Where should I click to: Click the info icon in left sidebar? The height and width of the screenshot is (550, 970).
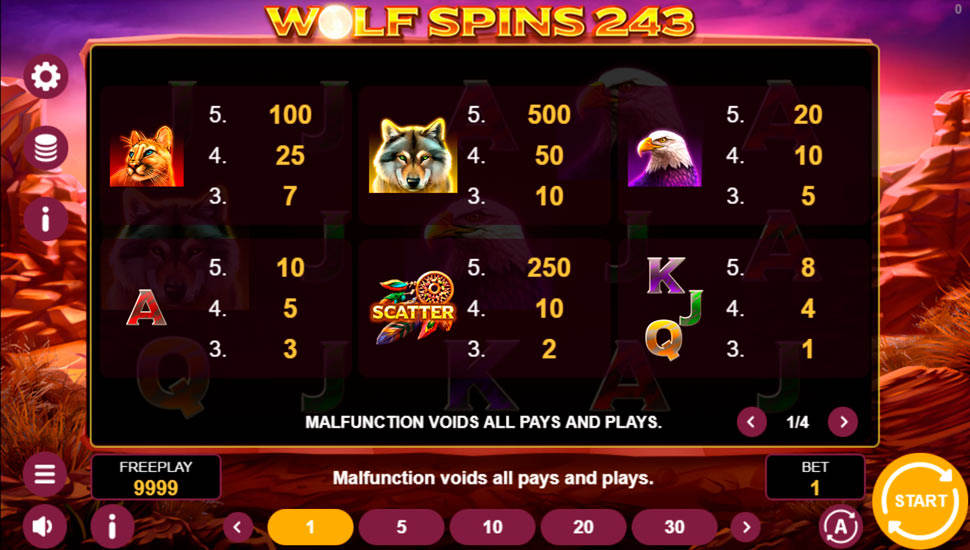(x=46, y=219)
